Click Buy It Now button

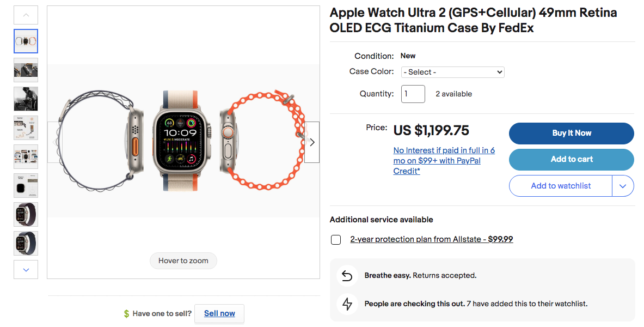[x=571, y=134]
